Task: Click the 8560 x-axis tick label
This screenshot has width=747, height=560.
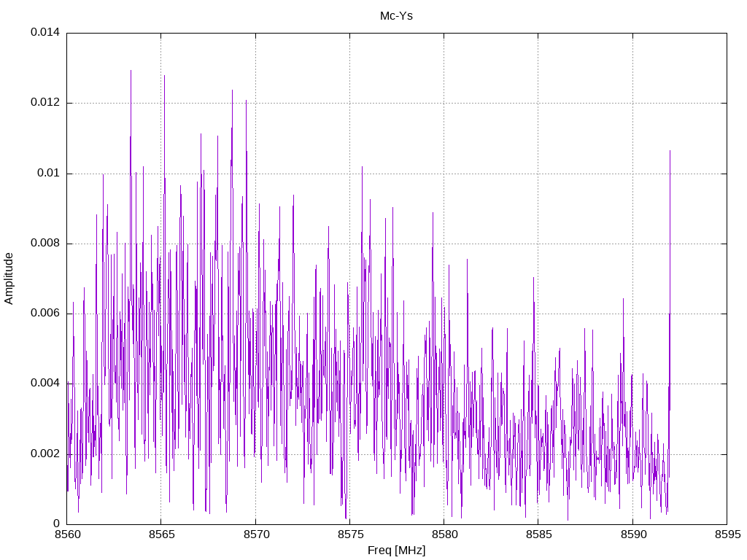Action: coord(67,534)
